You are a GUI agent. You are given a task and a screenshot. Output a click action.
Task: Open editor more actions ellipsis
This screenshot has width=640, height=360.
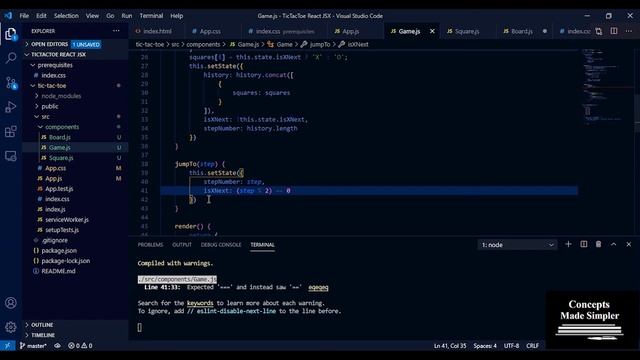click(629, 31)
